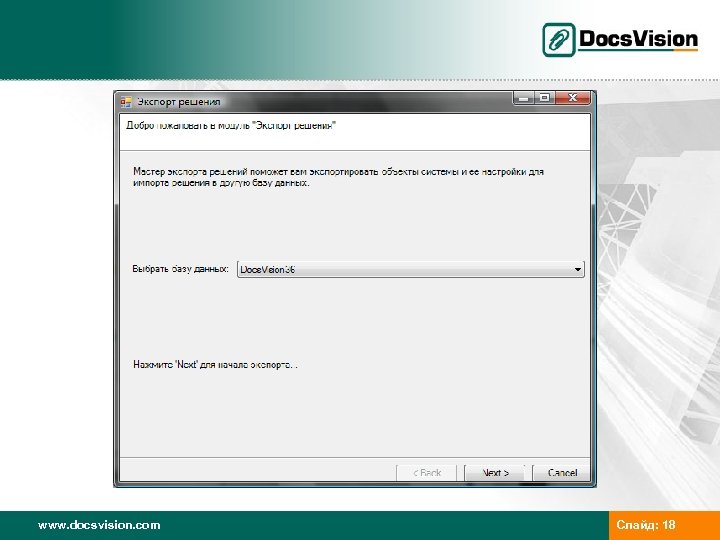Click the DocsVision paperclip logo icon
This screenshot has height=540, width=720.
point(558,40)
